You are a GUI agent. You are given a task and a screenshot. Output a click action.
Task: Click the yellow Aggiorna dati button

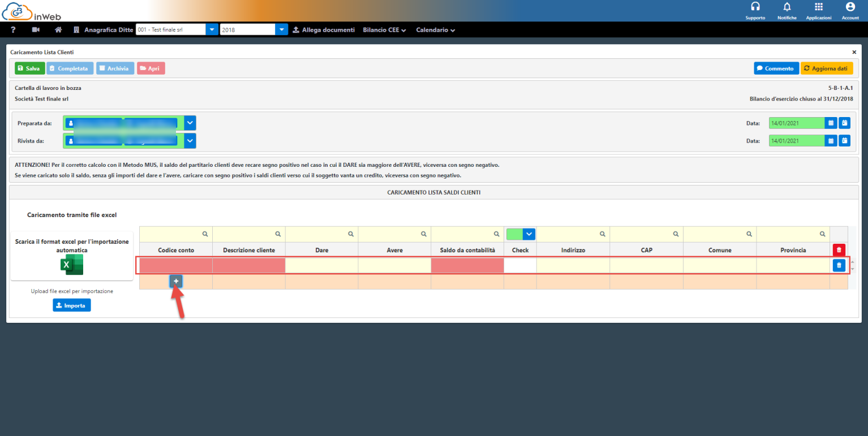(x=826, y=68)
